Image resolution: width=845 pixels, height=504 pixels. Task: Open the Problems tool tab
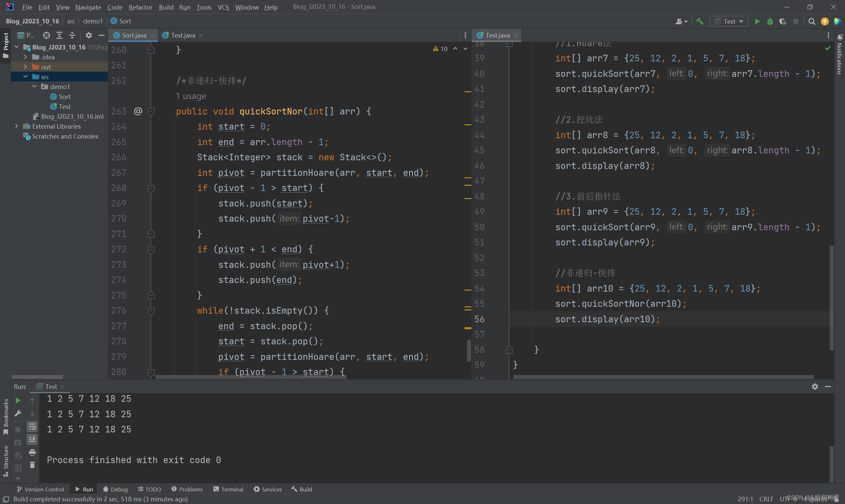(187, 489)
